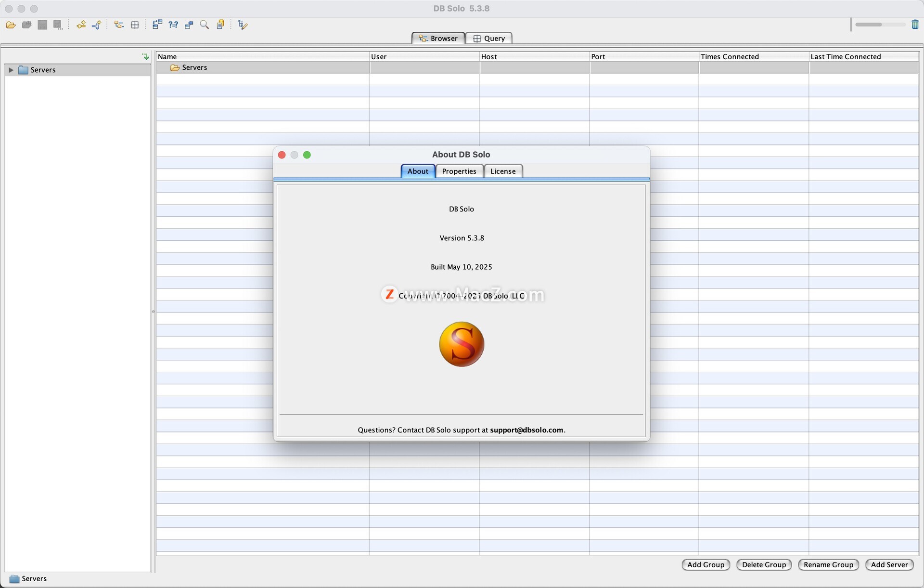The image size is (924, 588).
Task: Click the blue plug new-connection icon
Action: click(96, 25)
